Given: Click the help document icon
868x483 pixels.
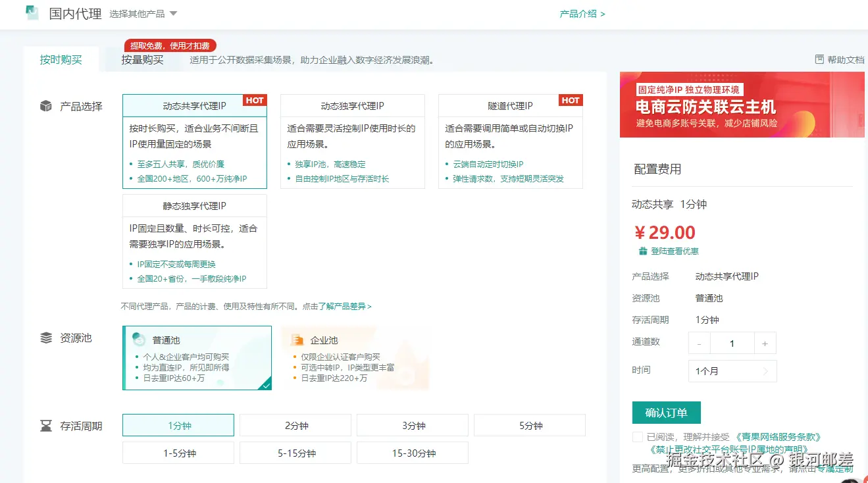Looking at the screenshot, I should (819, 59).
